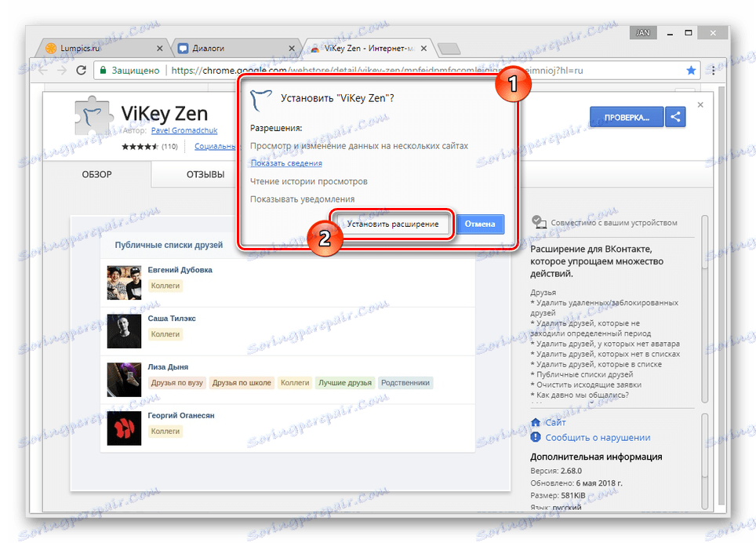
Task: Click the version text 2.68.0
Action: [x=571, y=471]
